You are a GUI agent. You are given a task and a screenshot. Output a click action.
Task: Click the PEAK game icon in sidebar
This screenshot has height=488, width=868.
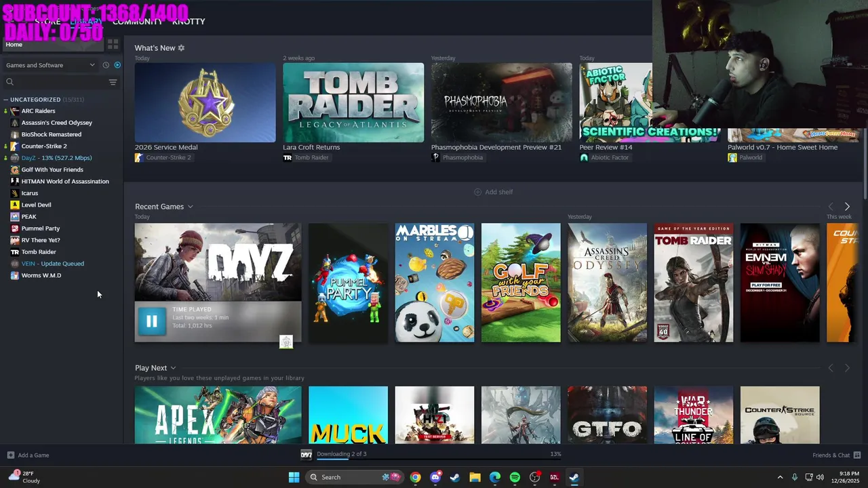point(15,216)
